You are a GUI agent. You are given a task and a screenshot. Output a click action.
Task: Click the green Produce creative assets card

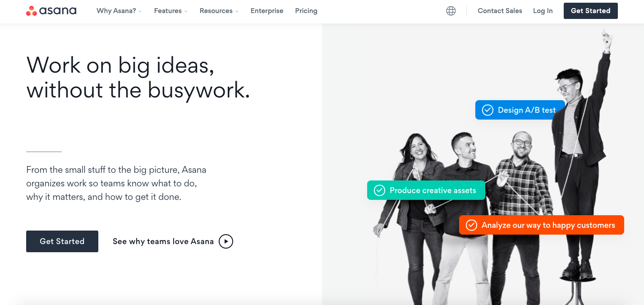coord(426,190)
